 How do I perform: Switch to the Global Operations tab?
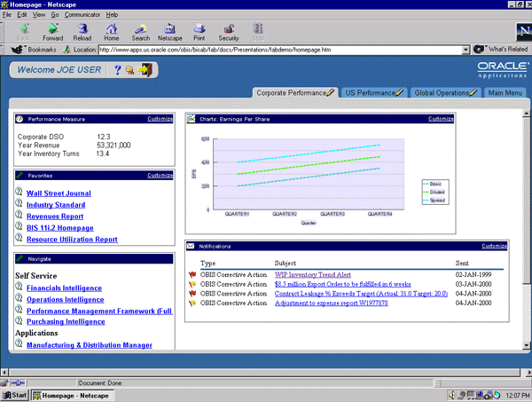click(x=442, y=91)
